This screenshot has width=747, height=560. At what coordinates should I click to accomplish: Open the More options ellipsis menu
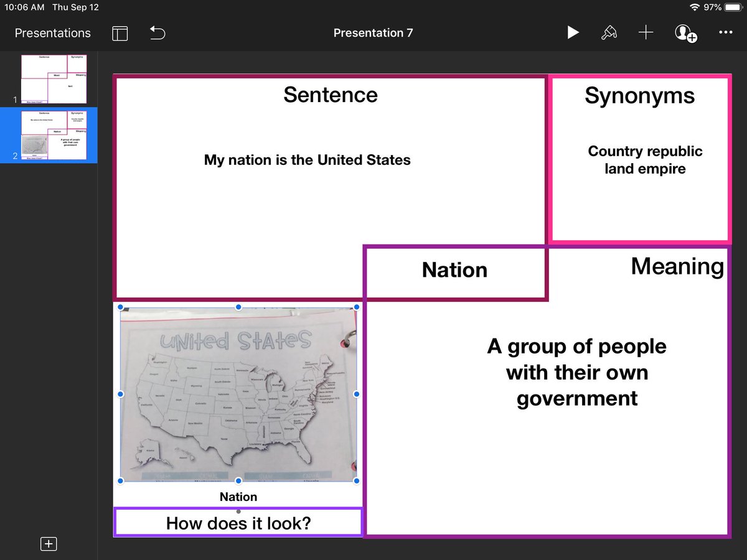pos(725,32)
